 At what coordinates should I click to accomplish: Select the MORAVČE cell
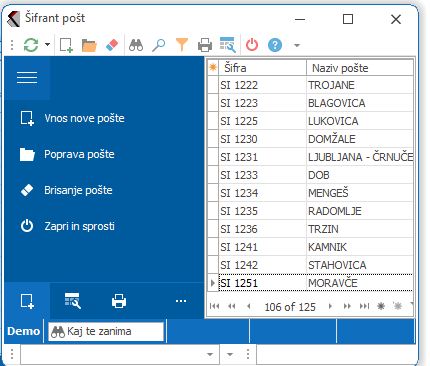(x=360, y=283)
